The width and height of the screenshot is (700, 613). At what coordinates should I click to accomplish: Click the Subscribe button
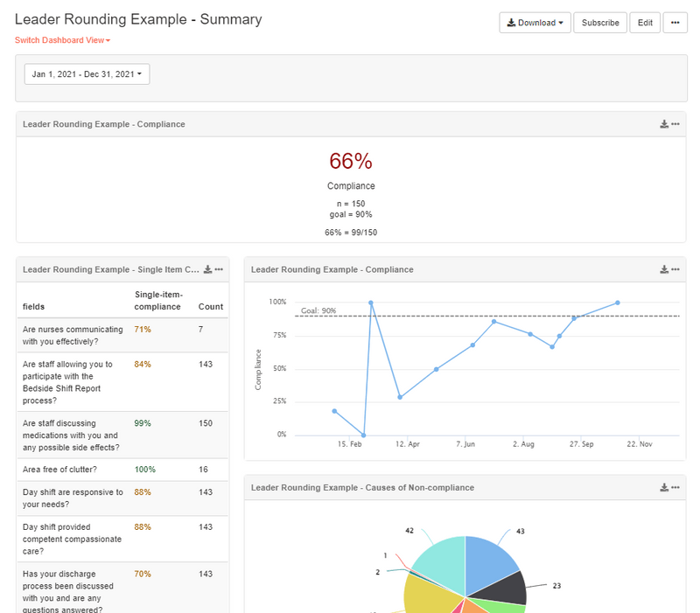point(600,23)
